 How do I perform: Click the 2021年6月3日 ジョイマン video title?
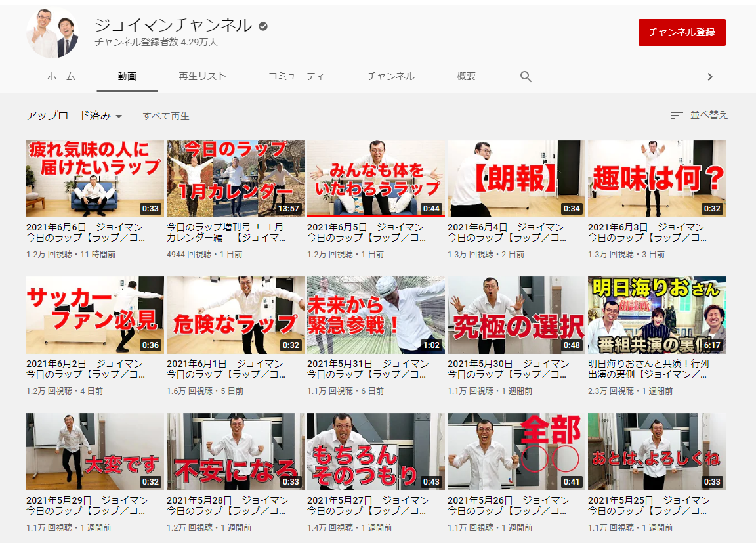tap(648, 232)
